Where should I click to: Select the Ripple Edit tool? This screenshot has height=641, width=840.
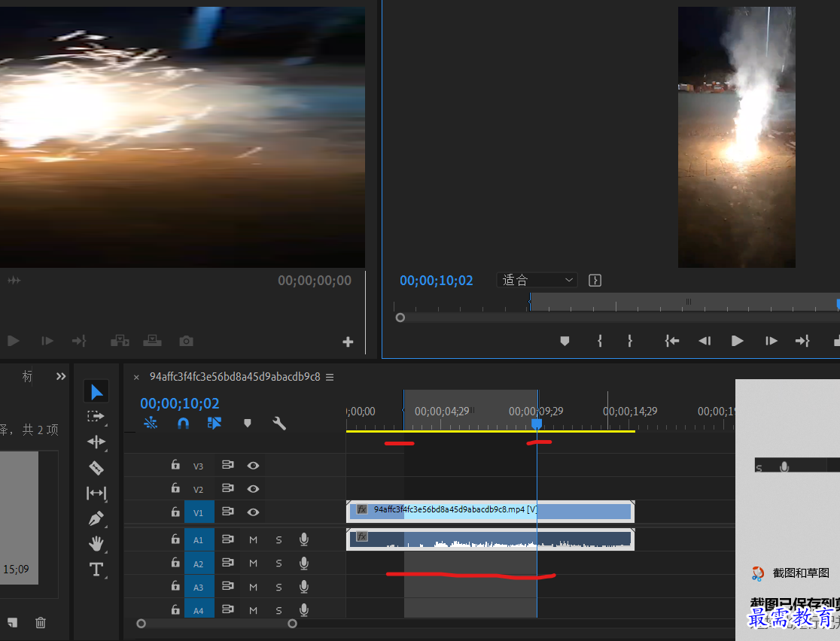96,442
